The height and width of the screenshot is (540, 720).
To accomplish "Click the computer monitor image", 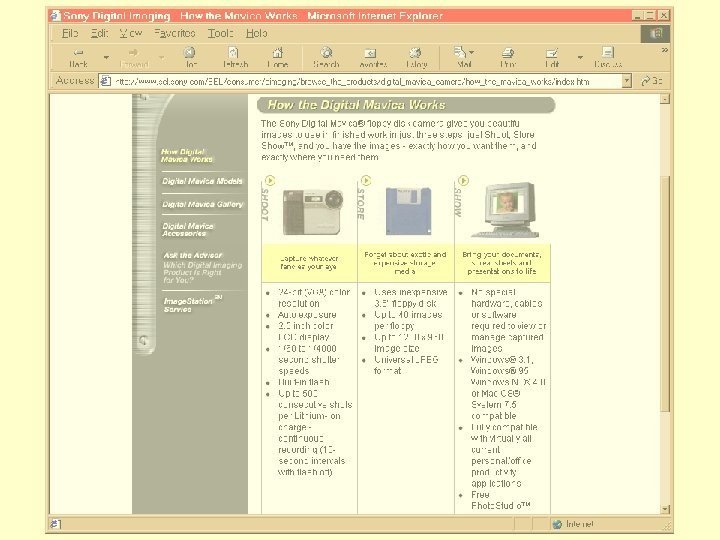I will tap(507, 209).
